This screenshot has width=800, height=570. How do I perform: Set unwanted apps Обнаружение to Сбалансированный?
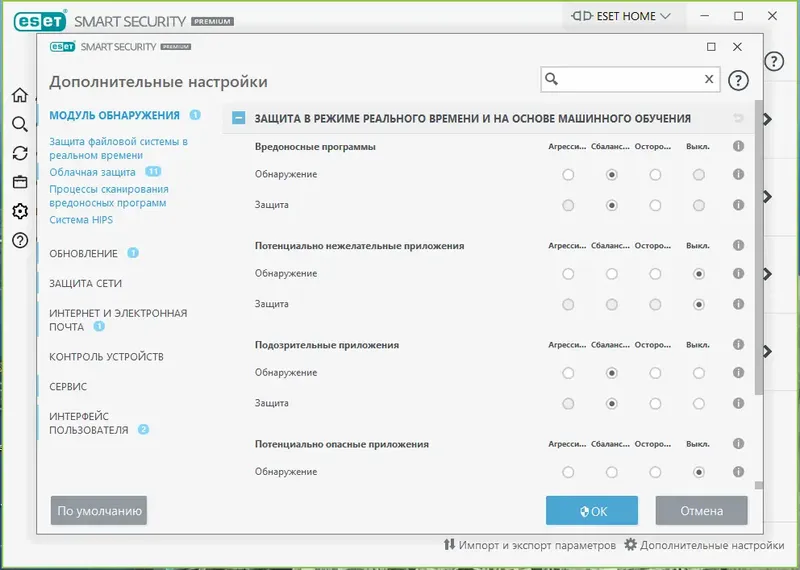[611, 274]
